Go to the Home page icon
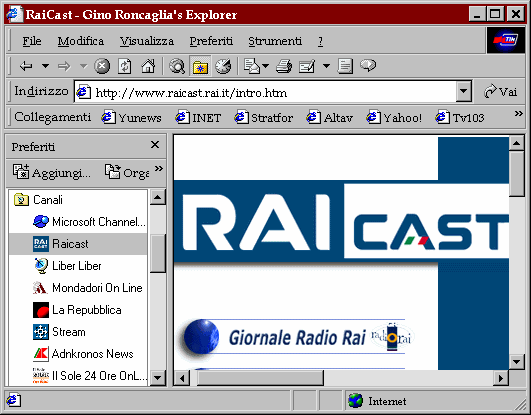The image size is (531, 415). tap(148, 66)
